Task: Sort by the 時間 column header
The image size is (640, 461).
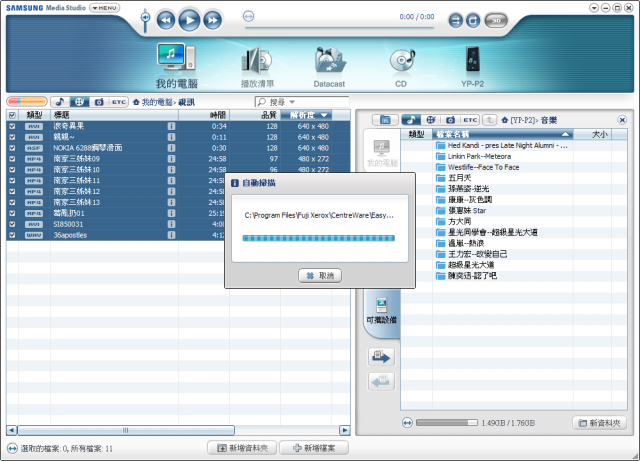Action: [x=204, y=115]
